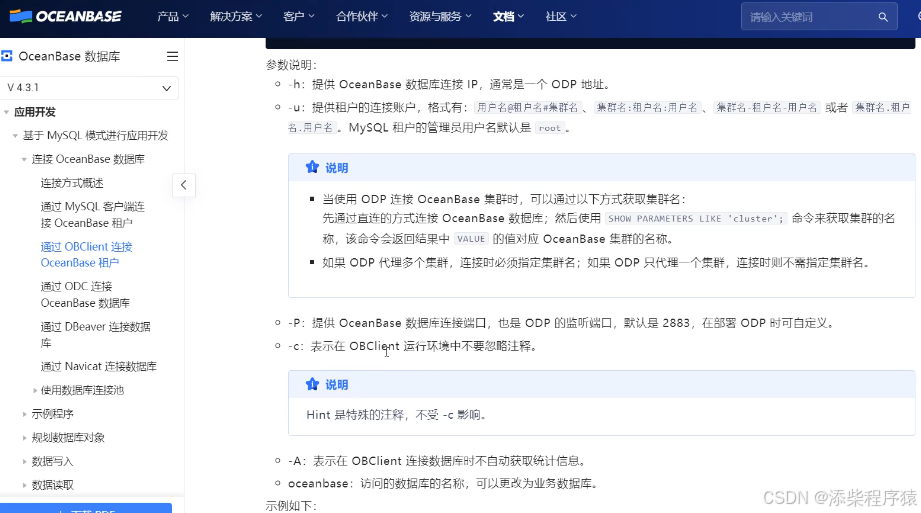The image size is (921, 513).
Task: Open the 文档 menu
Action: tap(509, 16)
